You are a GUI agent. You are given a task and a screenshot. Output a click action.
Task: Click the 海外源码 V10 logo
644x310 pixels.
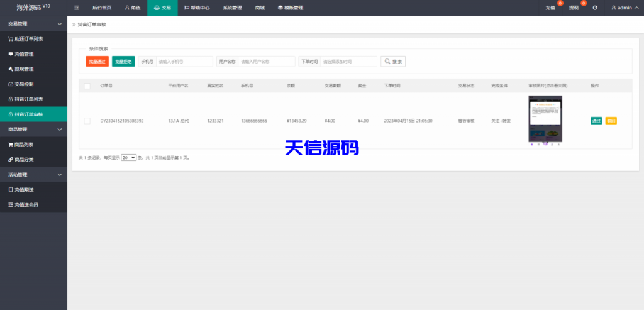(33, 8)
